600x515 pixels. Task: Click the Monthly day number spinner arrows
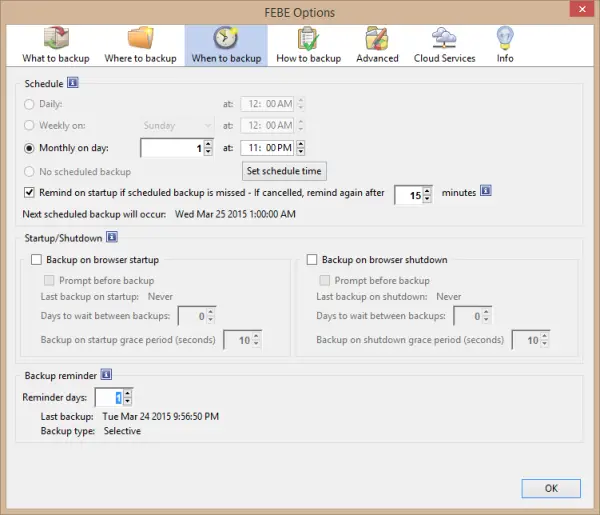point(208,148)
